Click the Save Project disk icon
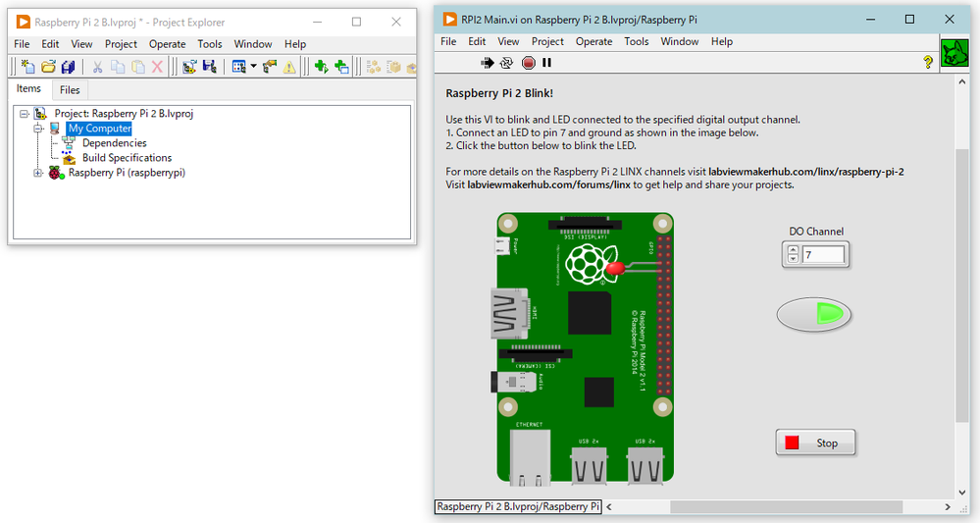Screen dimensions: 980x523 point(209,67)
